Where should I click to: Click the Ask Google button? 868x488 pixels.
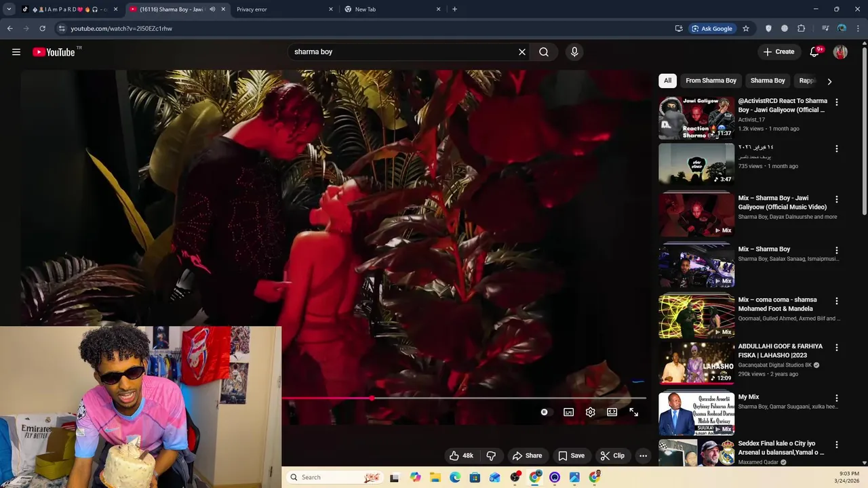pos(712,28)
